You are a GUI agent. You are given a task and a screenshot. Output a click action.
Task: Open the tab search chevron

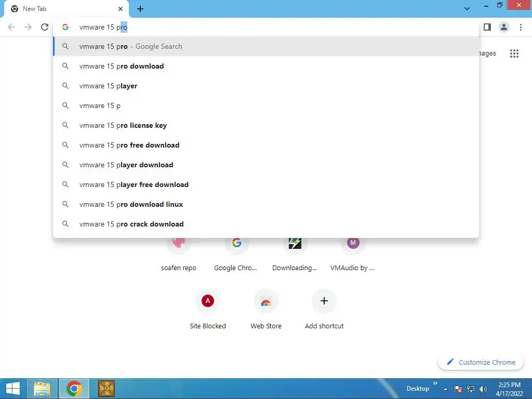click(x=467, y=9)
